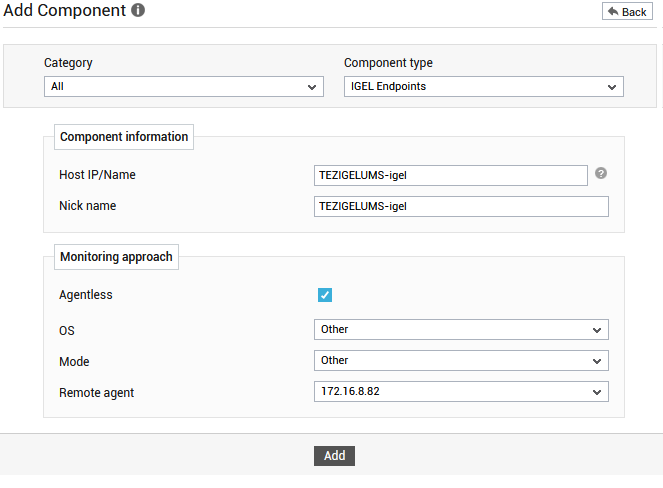Click the Component information section heading
The width and height of the screenshot is (663, 488).
[124, 137]
